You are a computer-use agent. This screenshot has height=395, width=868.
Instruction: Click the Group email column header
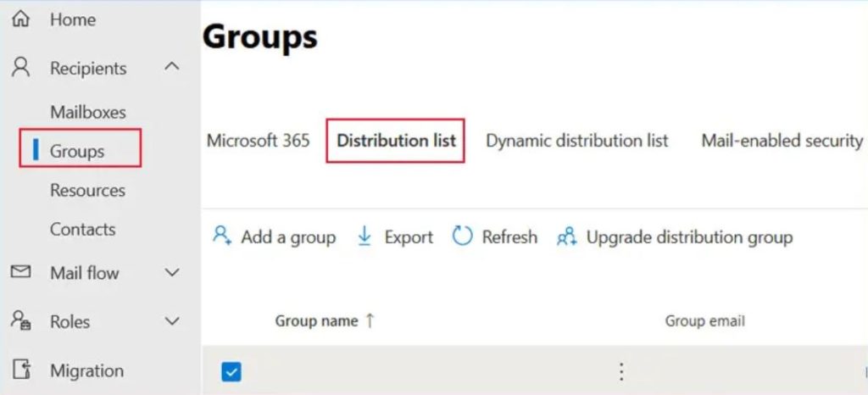[x=704, y=321]
